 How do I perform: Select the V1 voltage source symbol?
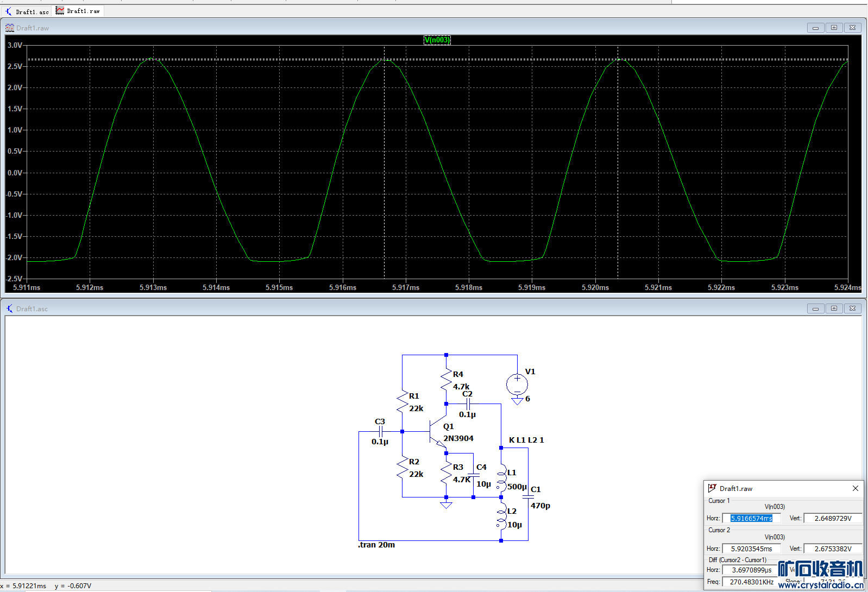click(x=517, y=385)
